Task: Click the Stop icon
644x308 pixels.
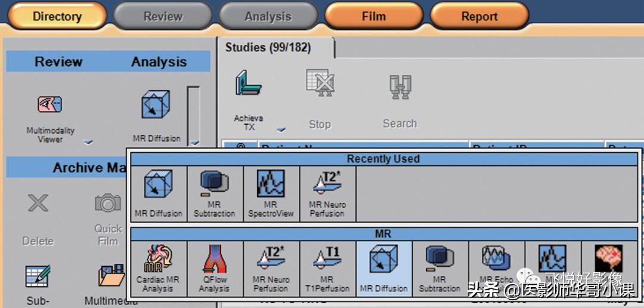Action: tap(320, 83)
